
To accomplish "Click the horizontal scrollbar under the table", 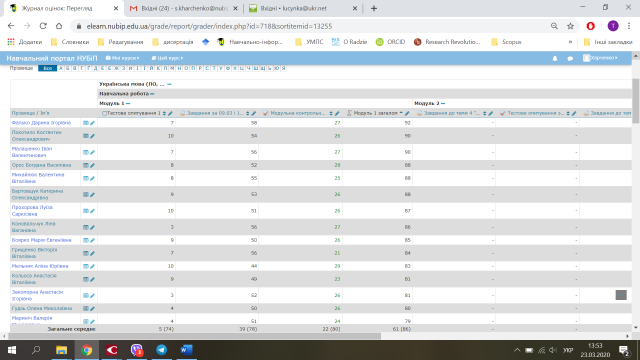I will click(194, 336).
